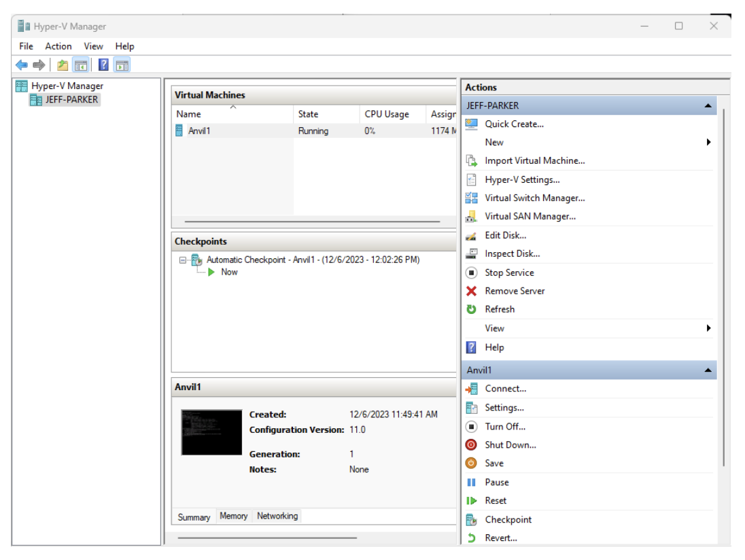
Task: Collapse the Automatic Checkpoint tree node
Action: tap(182, 260)
